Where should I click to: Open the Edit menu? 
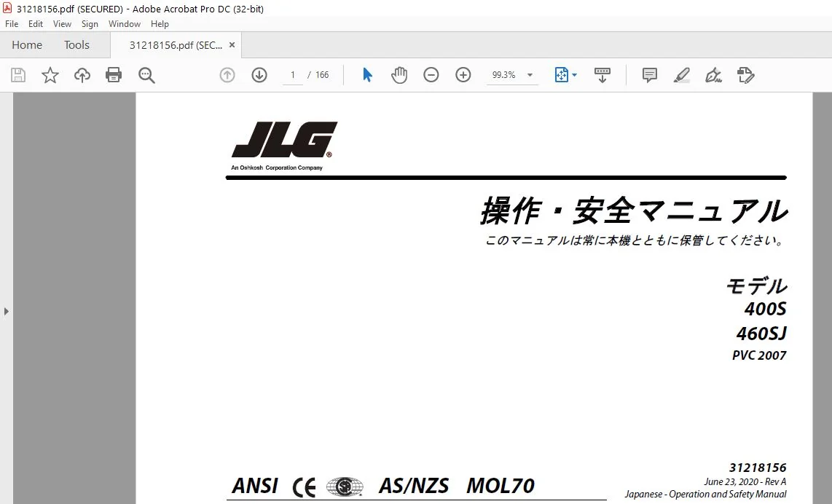tap(36, 24)
